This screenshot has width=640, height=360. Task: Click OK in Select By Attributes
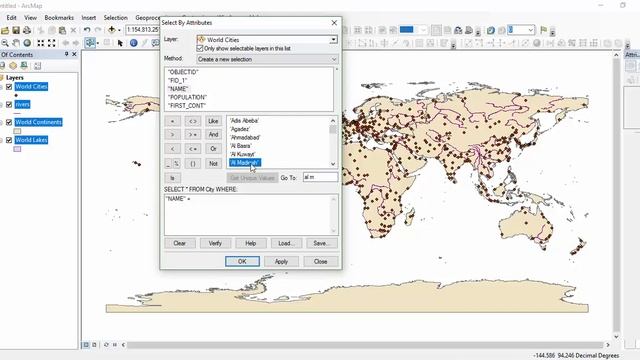[x=242, y=261]
